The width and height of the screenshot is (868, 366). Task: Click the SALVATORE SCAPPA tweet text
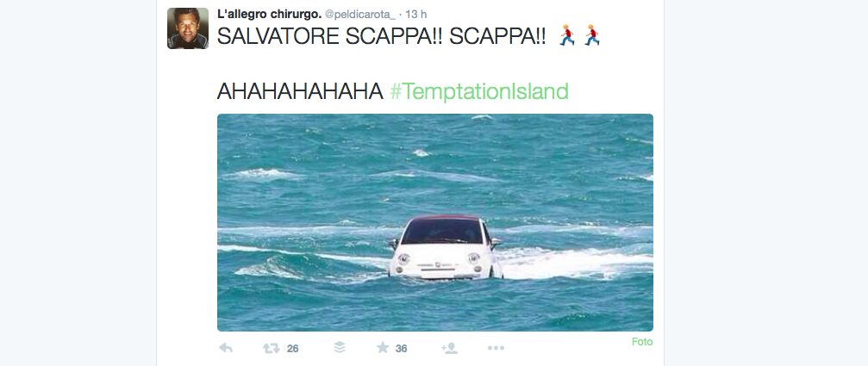(x=381, y=36)
